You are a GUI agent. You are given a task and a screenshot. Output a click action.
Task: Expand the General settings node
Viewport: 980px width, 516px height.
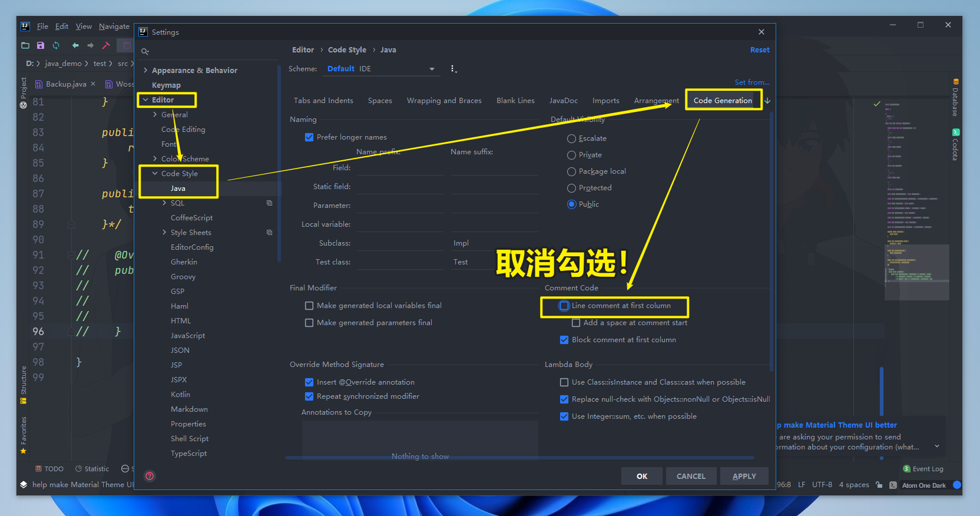click(x=155, y=114)
